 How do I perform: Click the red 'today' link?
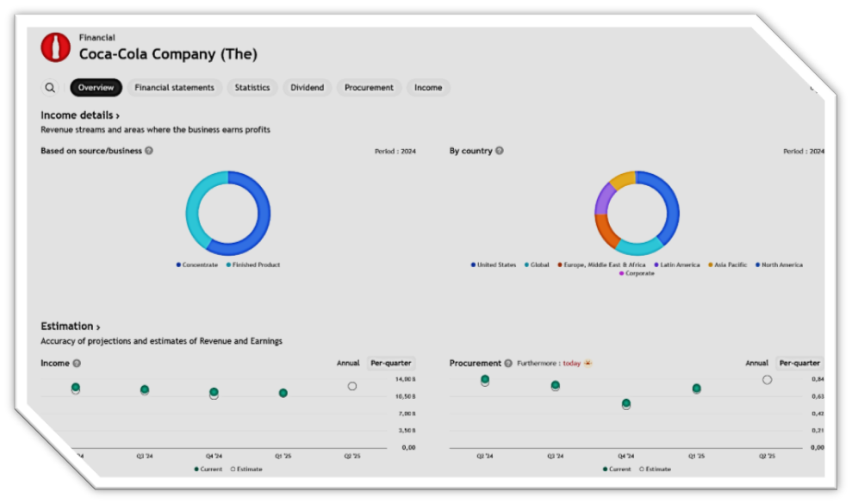tap(572, 364)
